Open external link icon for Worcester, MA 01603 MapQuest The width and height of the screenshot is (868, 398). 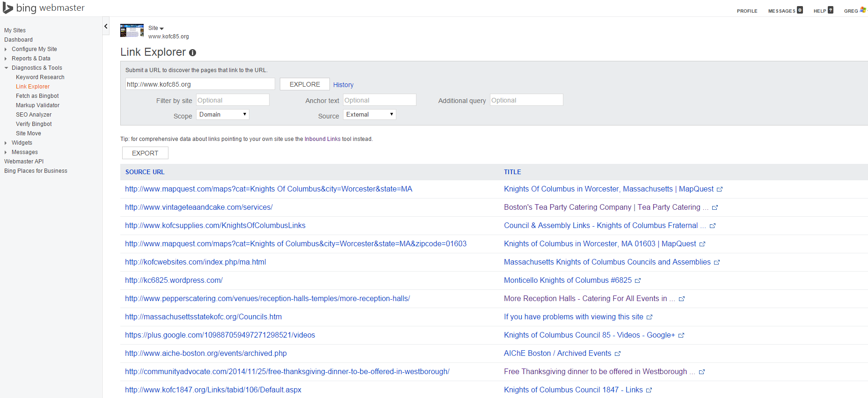point(702,244)
